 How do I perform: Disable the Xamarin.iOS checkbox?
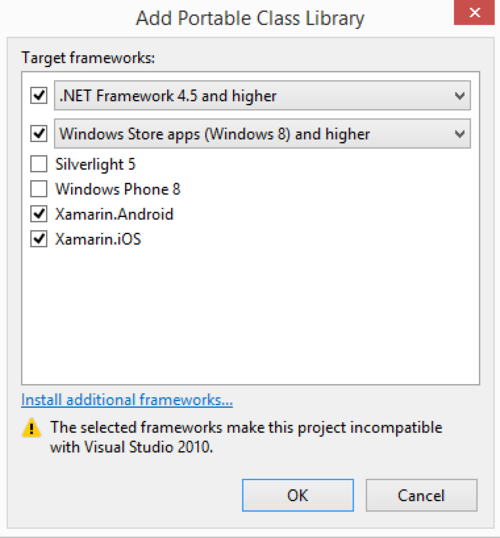pyautogui.click(x=38, y=239)
